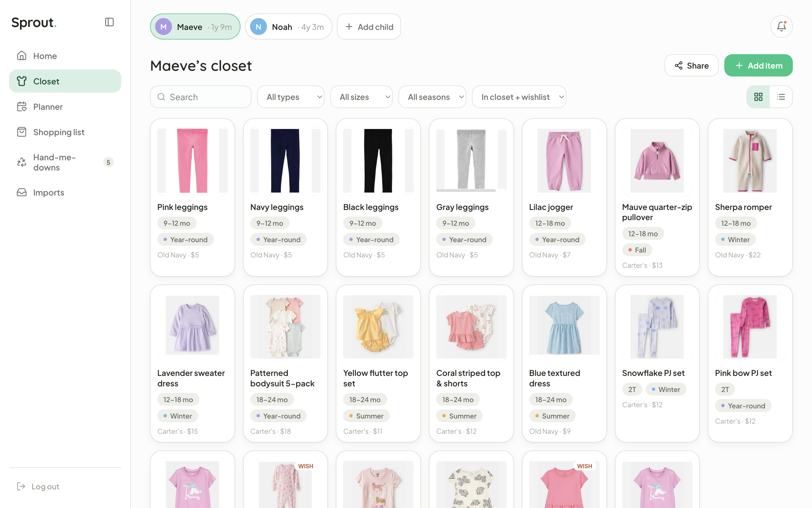Click 'Old Navy · $22' price text
Image resolution: width=812 pixels, height=508 pixels.
pos(738,255)
